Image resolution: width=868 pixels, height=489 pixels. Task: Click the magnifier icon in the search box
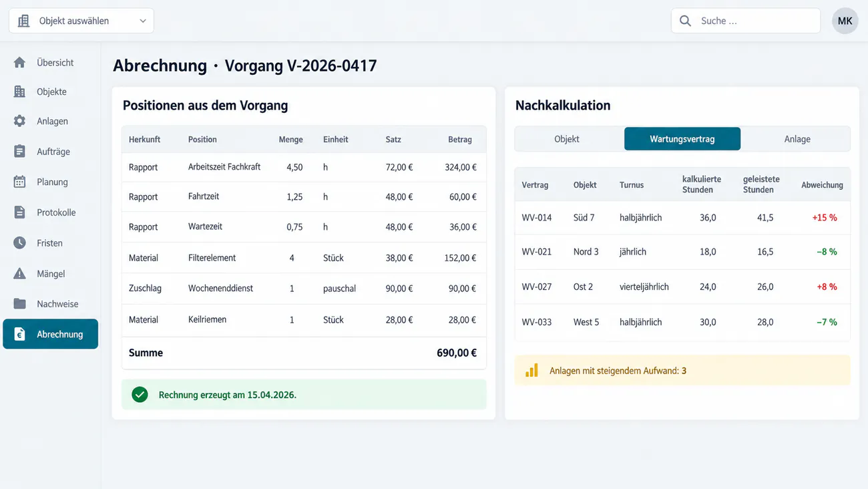tap(685, 21)
